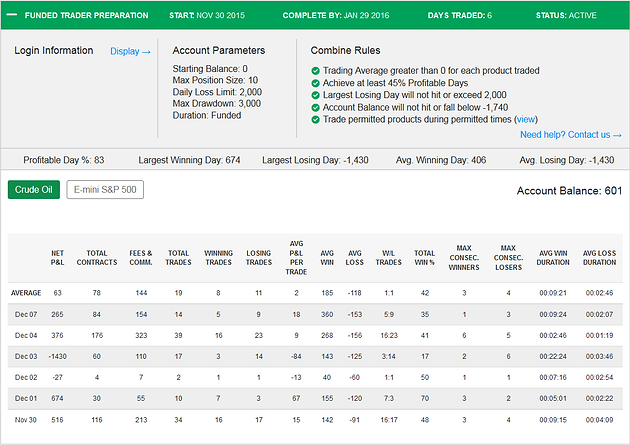
Task: Click the Max Position Size: 10 parameter
Action: 215,80
